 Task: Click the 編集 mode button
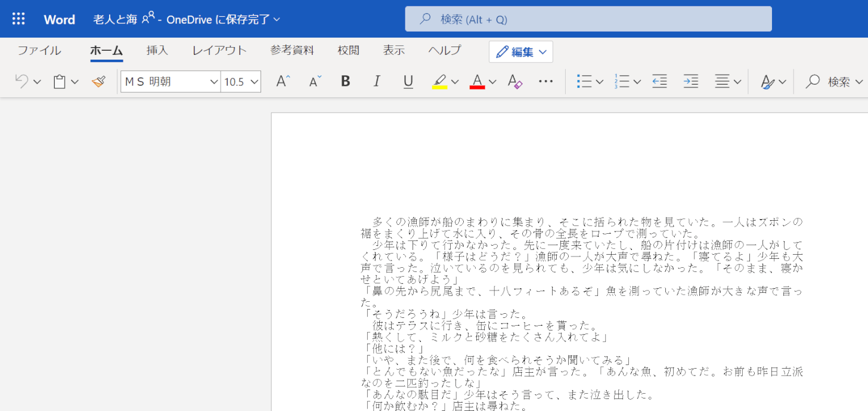(x=521, y=52)
